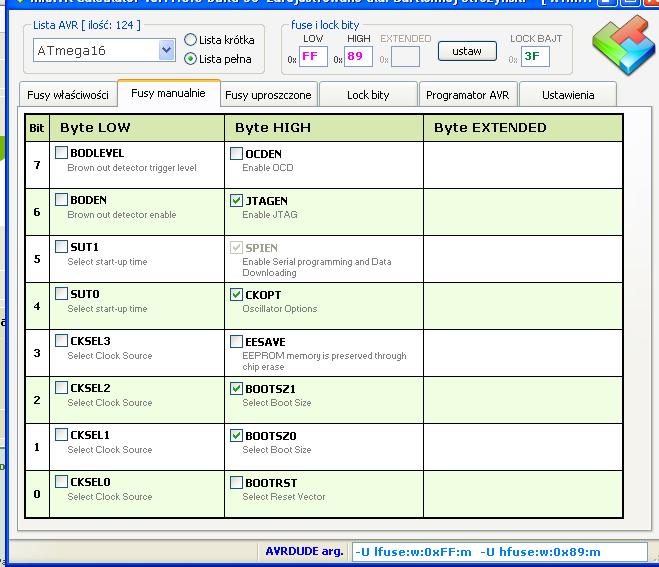Open the Lock bity tab
The height and width of the screenshot is (567, 659).
click(x=367, y=95)
